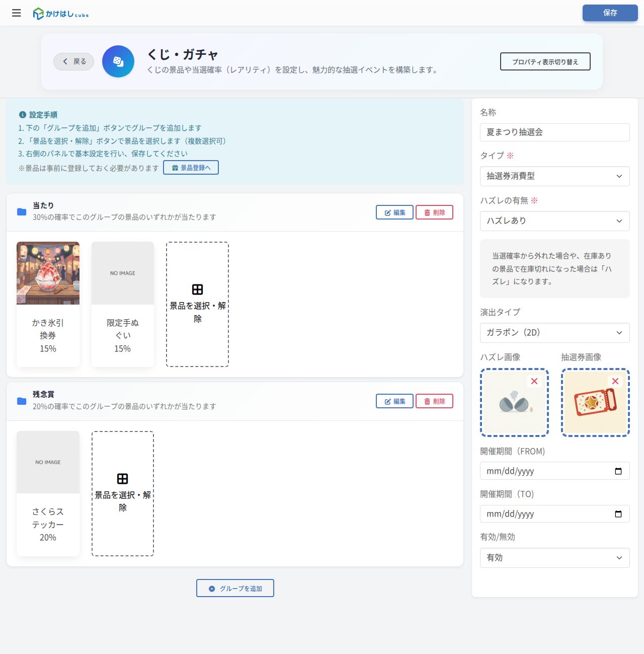
Task: Edit the 残念賞 group
Action: click(x=395, y=401)
